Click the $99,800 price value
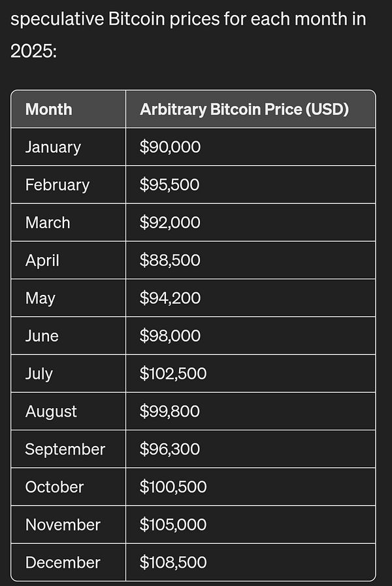 tap(170, 411)
